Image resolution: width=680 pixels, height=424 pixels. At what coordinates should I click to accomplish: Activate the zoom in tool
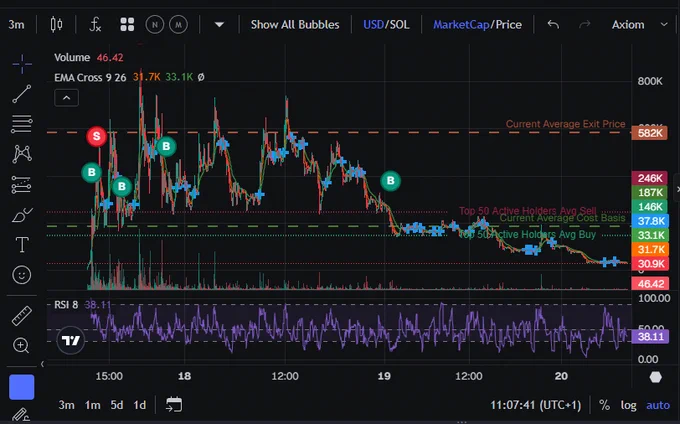(21, 346)
